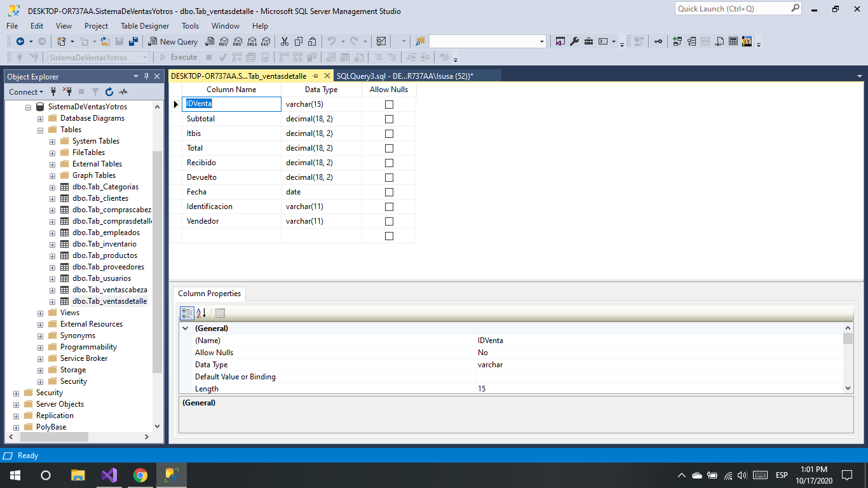Click the Object Explorer vertical scrollbar
The width and height of the screenshot is (868, 488).
point(158,262)
